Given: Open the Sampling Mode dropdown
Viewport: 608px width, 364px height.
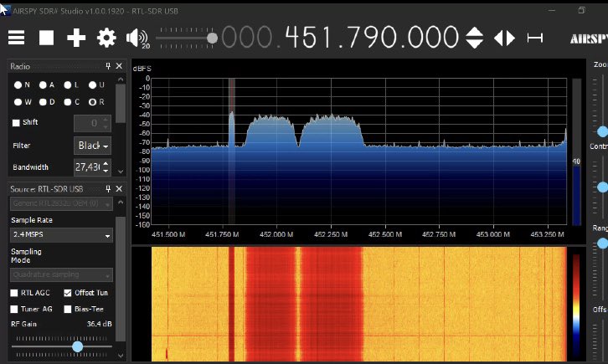Looking at the screenshot, I should pos(61,274).
